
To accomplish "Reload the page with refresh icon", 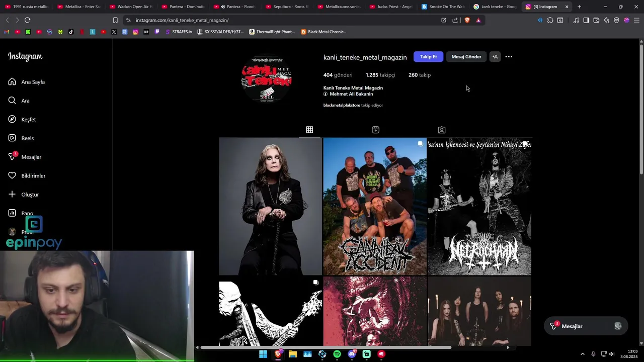I will pos(27,20).
